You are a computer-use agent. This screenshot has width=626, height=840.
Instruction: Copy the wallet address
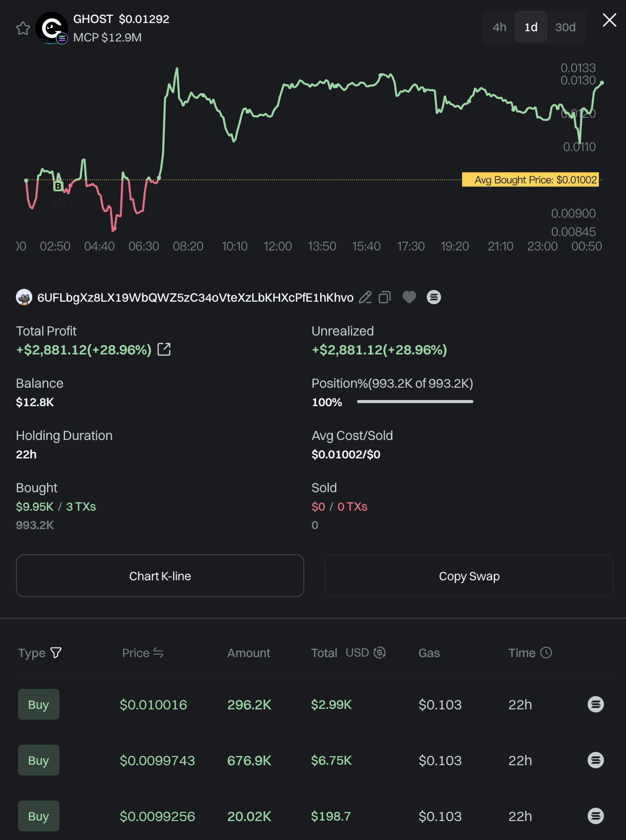pyautogui.click(x=385, y=298)
